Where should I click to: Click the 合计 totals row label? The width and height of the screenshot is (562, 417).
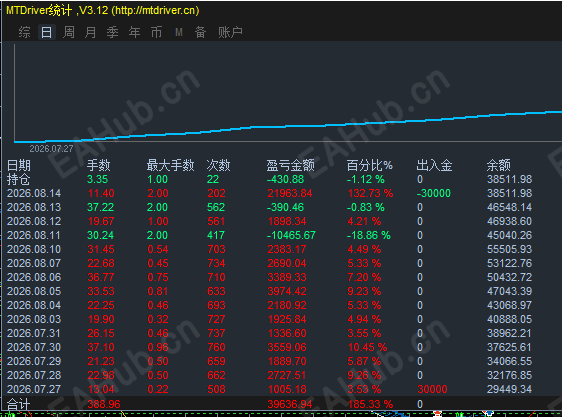click(19, 404)
